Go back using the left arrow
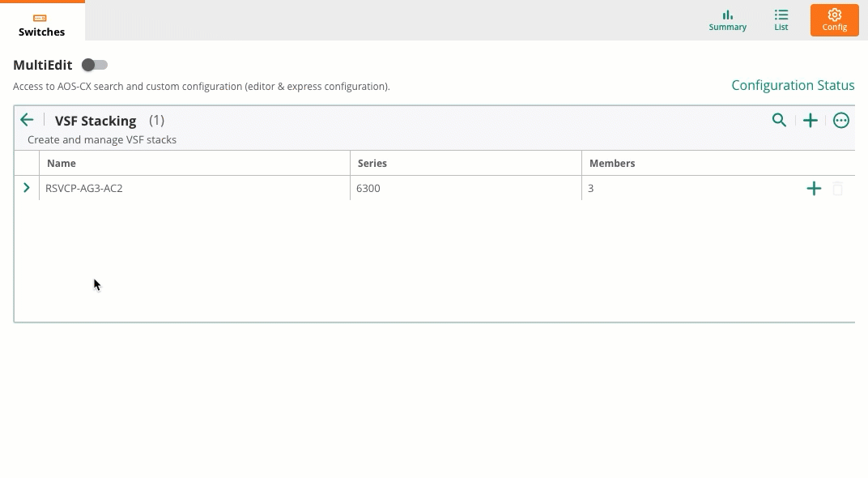This screenshot has height=478, width=868. pos(27,120)
